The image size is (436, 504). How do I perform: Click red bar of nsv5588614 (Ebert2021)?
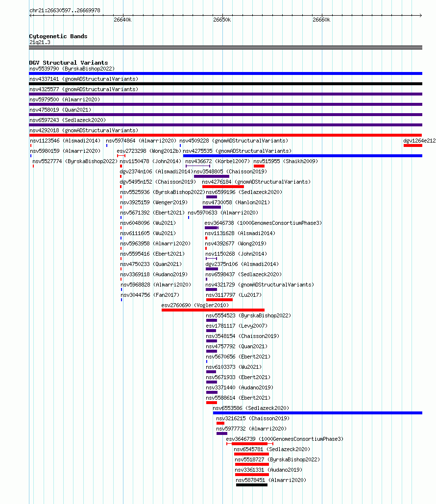[x=212, y=403]
